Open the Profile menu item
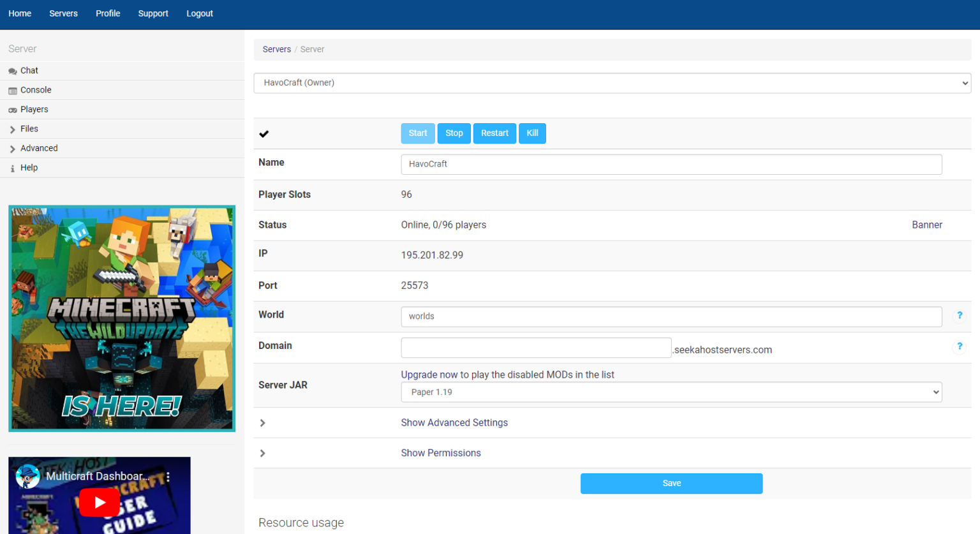Image resolution: width=980 pixels, height=534 pixels. (x=108, y=13)
